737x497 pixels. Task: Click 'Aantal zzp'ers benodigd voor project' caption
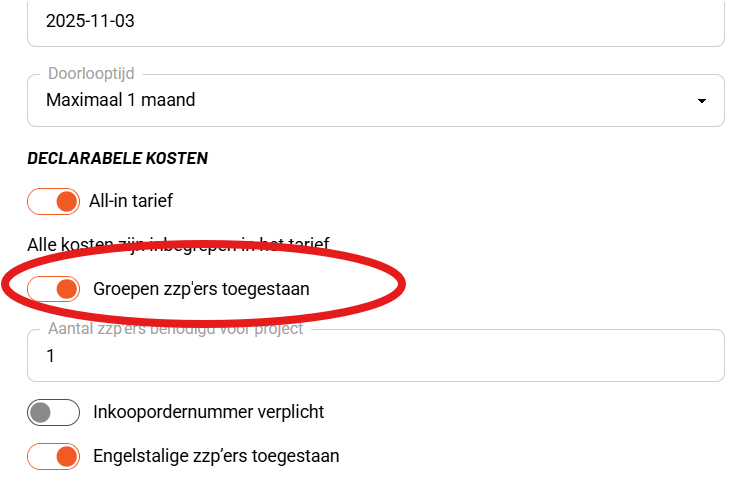(175, 329)
